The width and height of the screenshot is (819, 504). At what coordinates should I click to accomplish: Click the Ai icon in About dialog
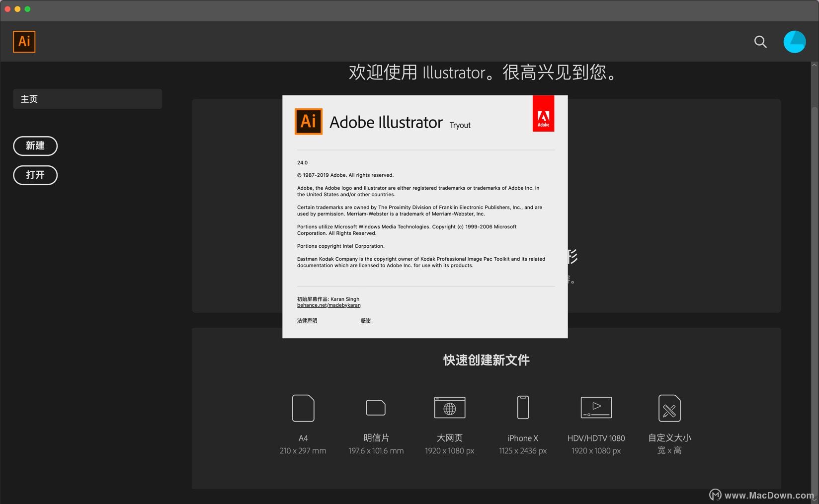(x=309, y=122)
